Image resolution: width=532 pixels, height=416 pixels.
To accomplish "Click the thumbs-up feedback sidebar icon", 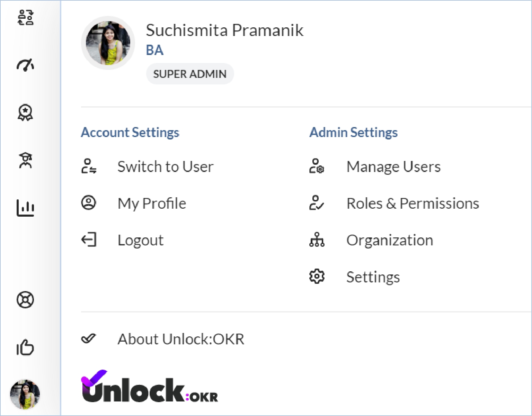I will 25,347.
